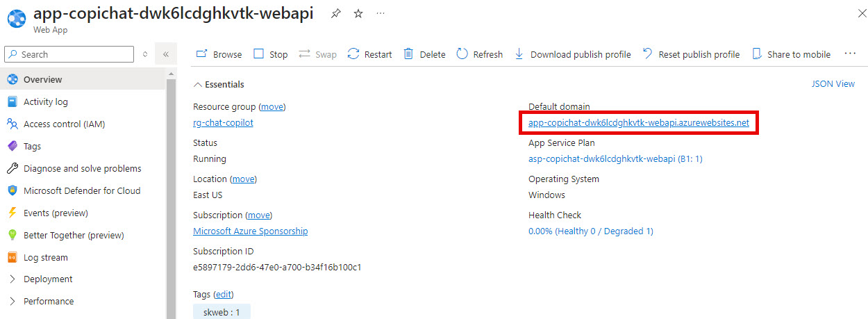Pin the web app to dashboard
868x319 pixels.
336,13
